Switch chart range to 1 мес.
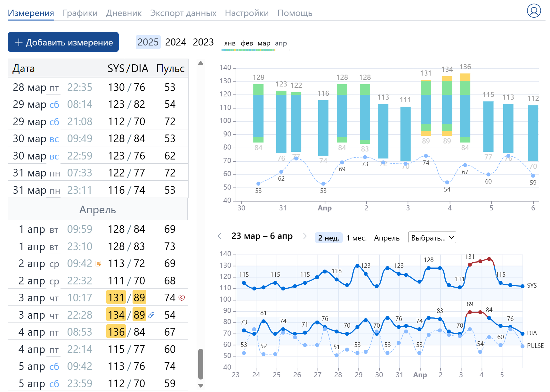 356,238
